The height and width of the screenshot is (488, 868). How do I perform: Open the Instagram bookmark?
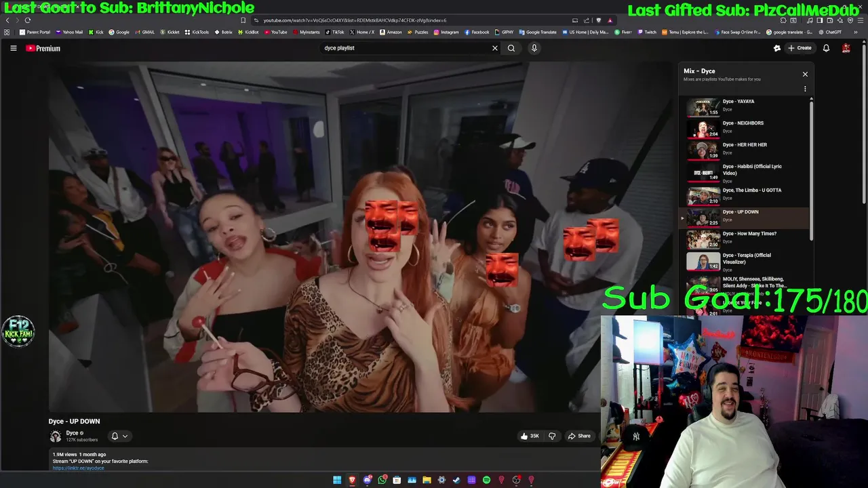coord(446,32)
